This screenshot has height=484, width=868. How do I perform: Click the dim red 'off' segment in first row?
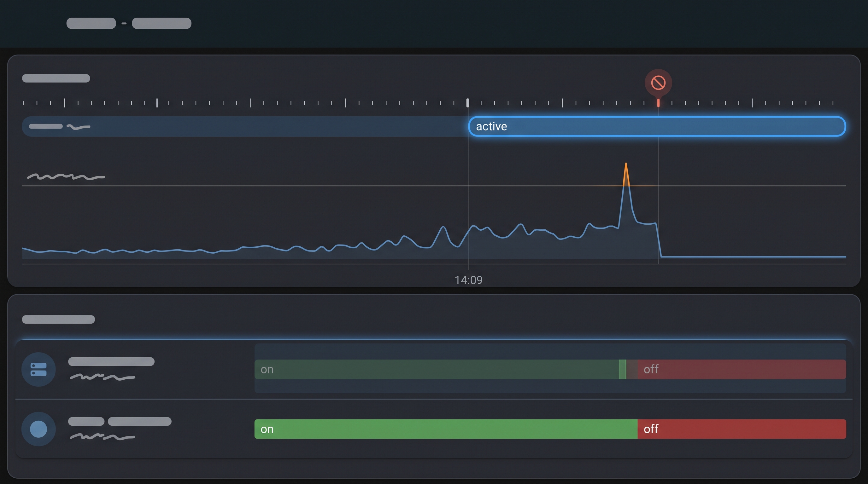pyautogui.click(x=741, y=369)
